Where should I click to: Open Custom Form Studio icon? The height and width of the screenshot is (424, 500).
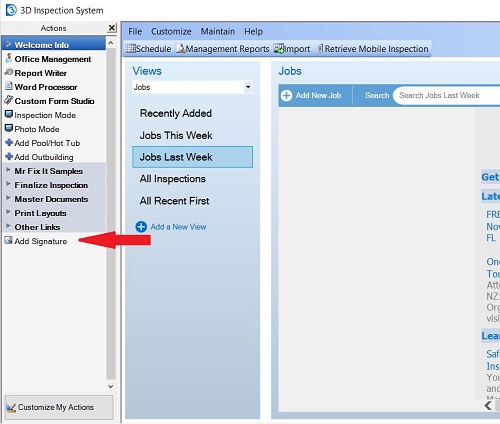(x=9, y=100)
